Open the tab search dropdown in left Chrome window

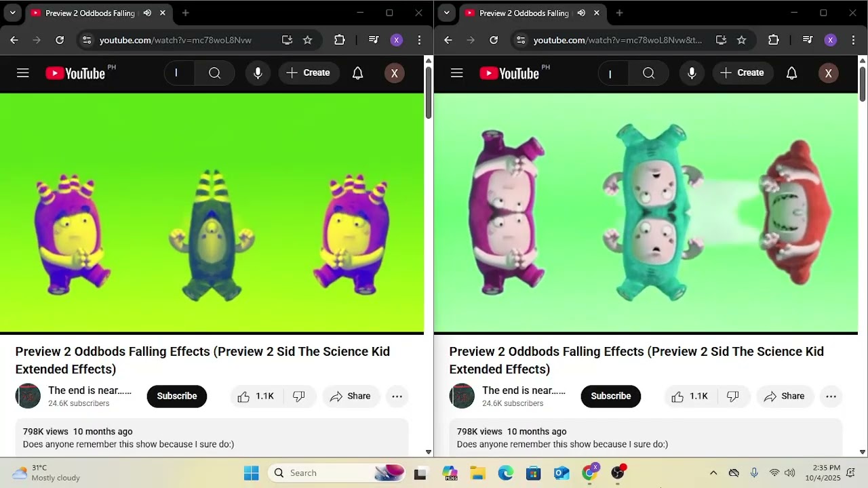(x=12, y=13)
